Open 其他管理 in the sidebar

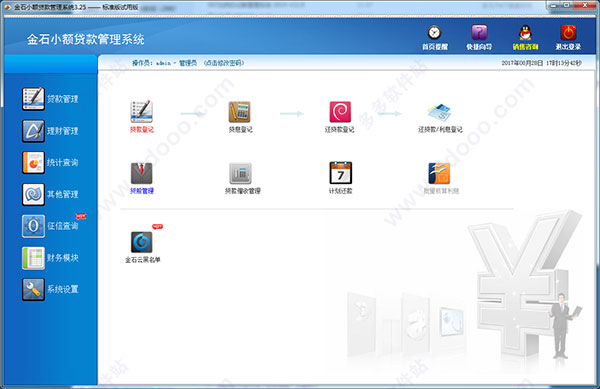[x=50, y=194]
